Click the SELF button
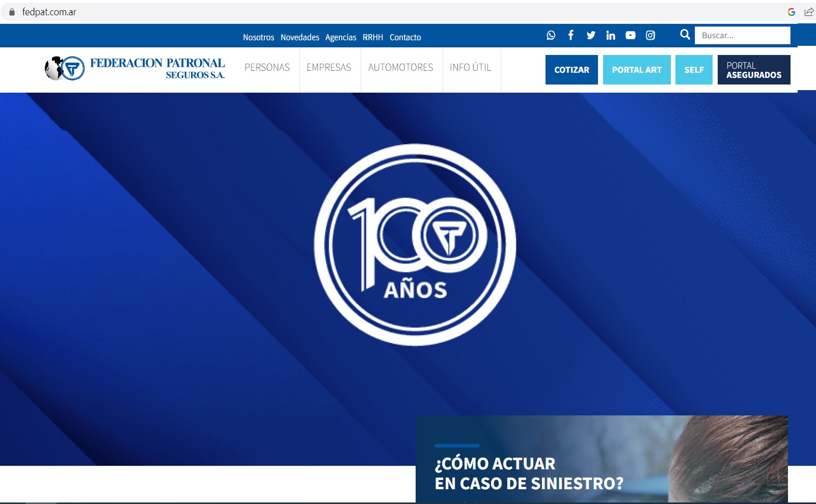This screenshot has height=504, width=816. 694,70
